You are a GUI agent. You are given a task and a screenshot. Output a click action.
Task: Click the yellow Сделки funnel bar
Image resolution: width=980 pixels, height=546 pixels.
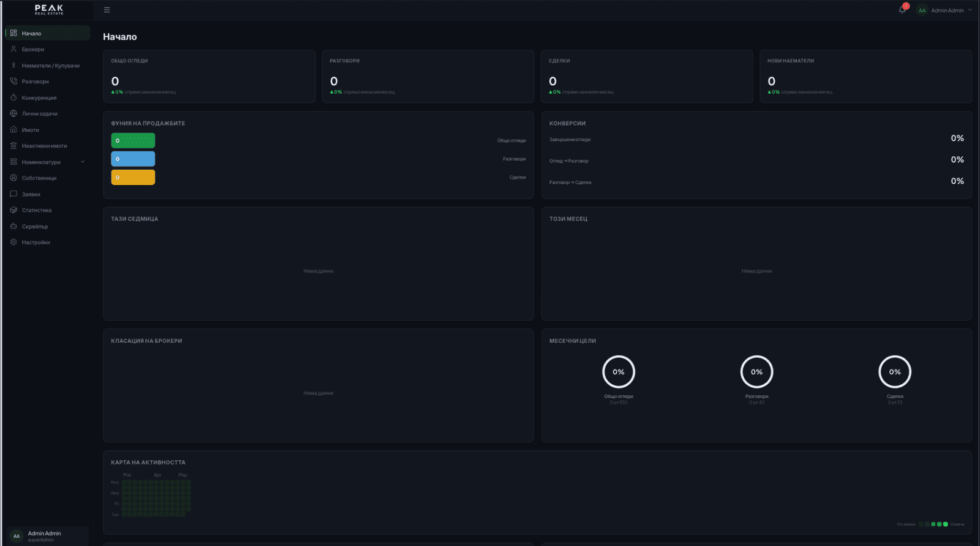click(x=133, y=177)
